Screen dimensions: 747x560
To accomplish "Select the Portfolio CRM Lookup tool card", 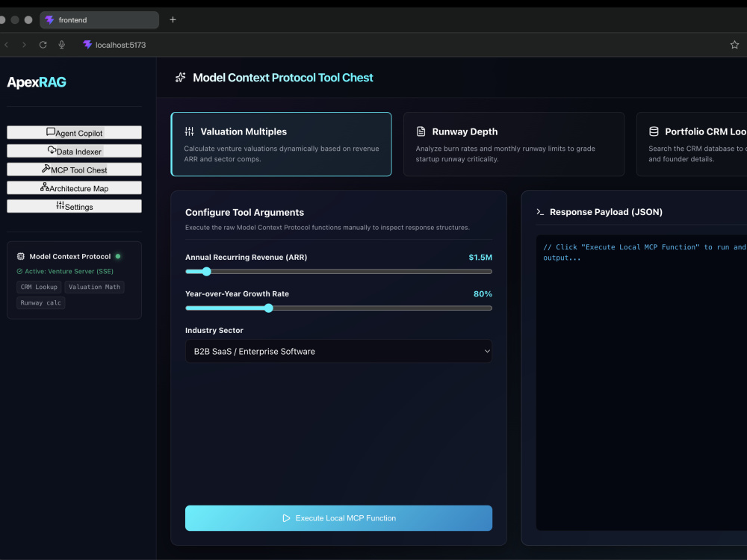I will click(692, 144).
